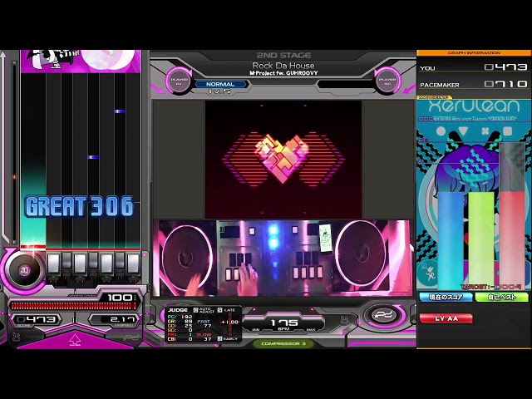The image size is (532, 399).
Task: Click the circle shape icon
Action: click(x=441, y=131)
